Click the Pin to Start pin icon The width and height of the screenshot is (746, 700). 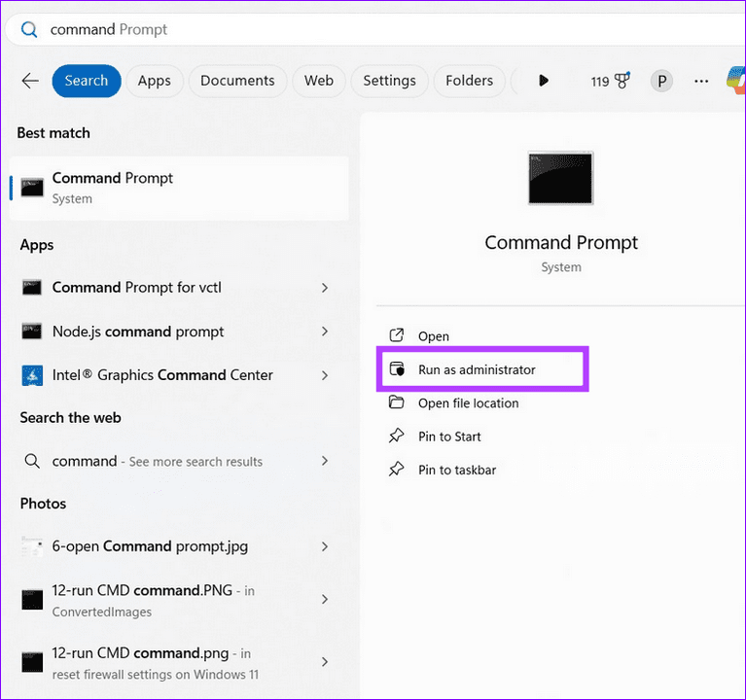click(x=396, y=436)
